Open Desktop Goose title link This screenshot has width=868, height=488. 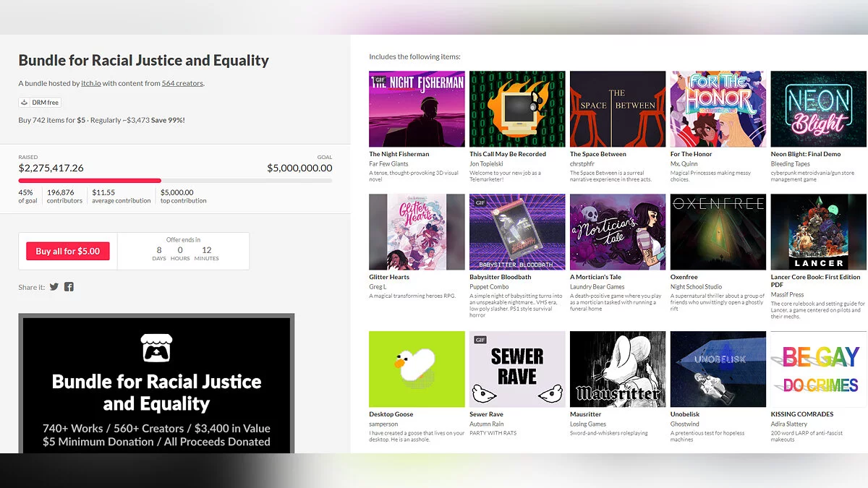point(391,414)
